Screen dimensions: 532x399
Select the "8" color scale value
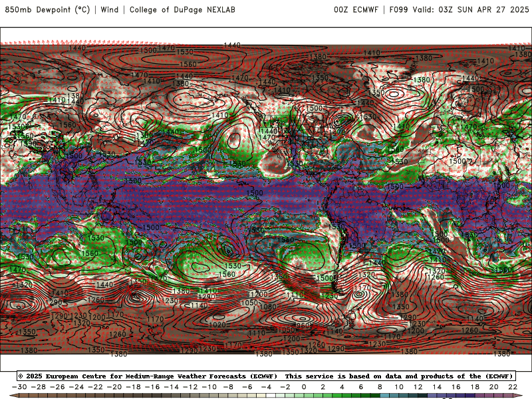380,387
